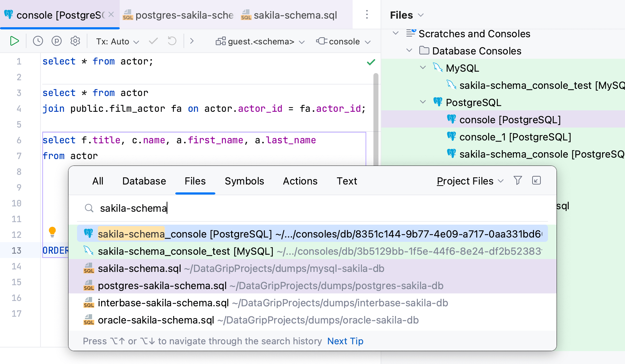Enable the Files search scope
This screenshot has height=364, width=625.
195,181
